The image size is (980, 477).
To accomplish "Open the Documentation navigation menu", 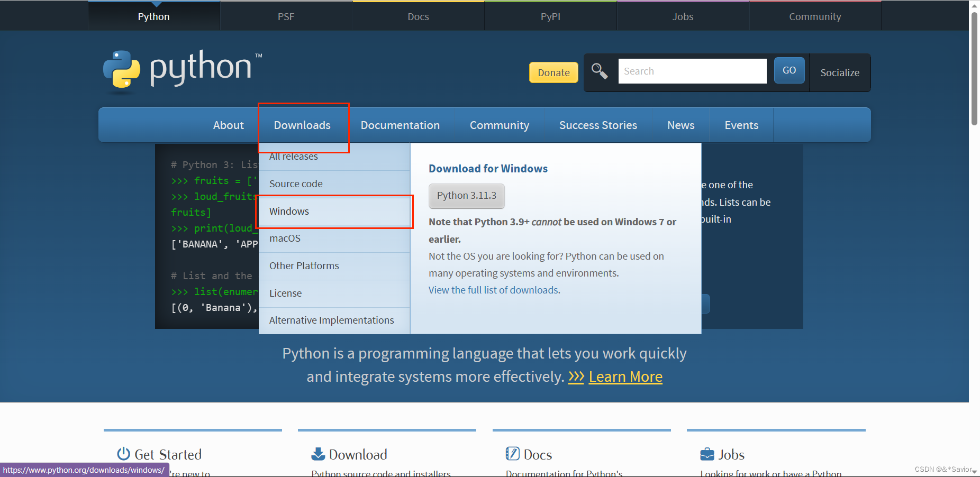I will (x=400, y=125).
